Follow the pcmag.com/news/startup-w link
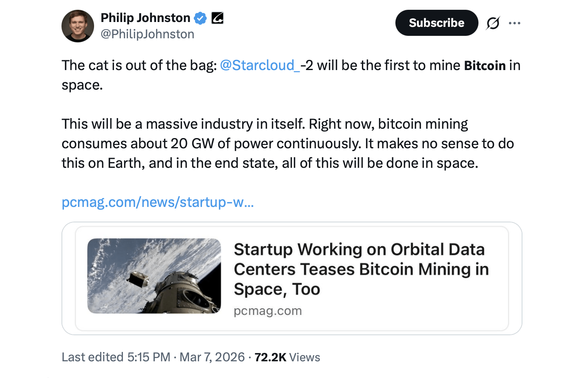 (x=157, y=202)
